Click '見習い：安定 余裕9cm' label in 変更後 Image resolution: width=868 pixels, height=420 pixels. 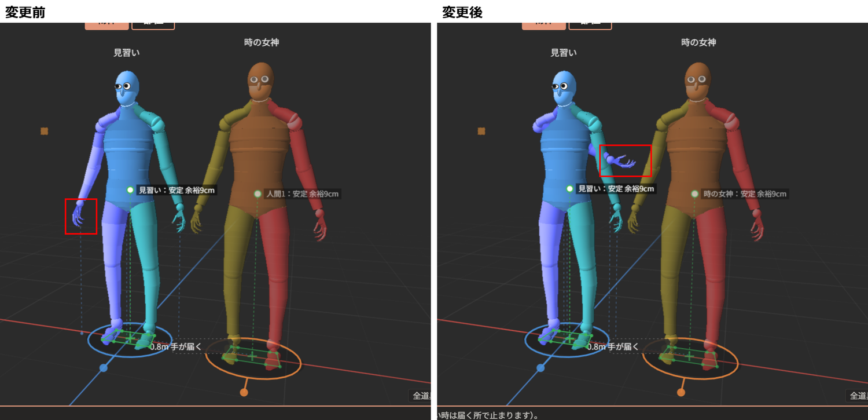pos(616,189)
